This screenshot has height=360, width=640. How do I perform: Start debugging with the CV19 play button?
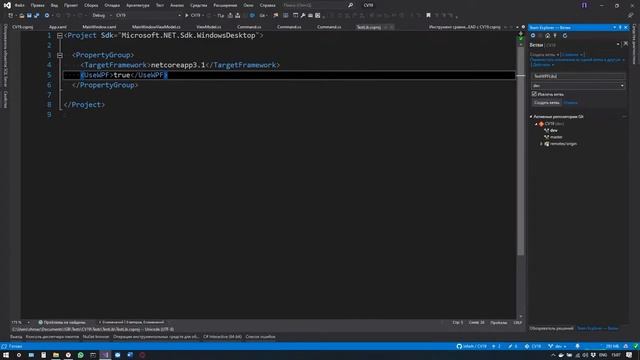point(193,16)
